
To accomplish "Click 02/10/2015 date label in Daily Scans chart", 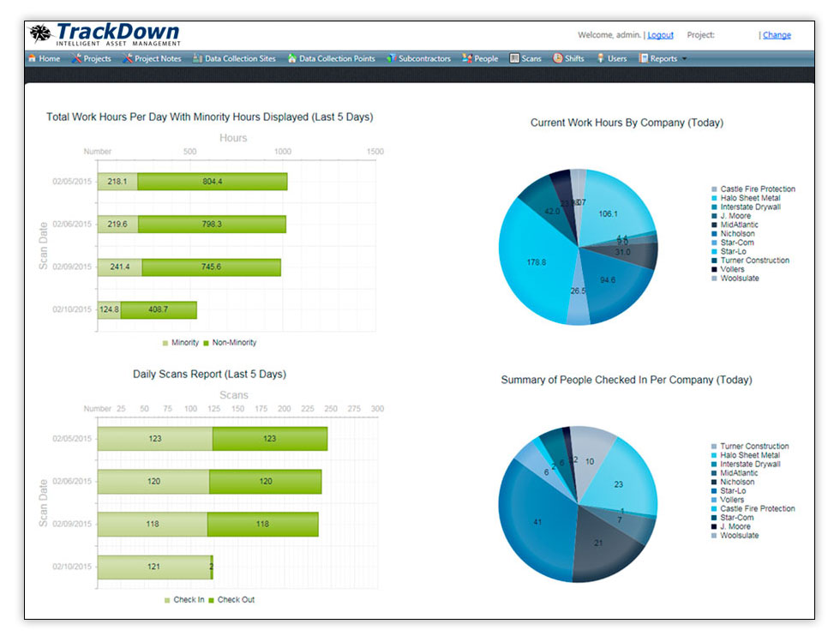I will [72, 567].
